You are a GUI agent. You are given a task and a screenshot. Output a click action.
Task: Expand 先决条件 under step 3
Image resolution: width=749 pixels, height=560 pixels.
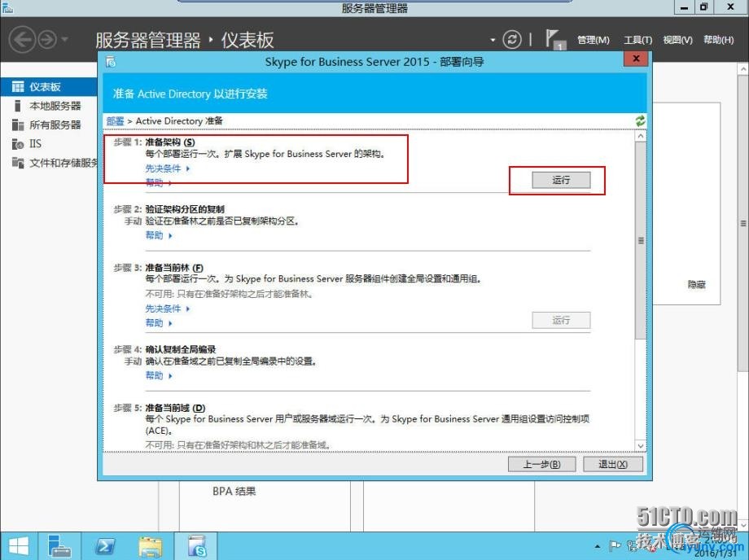coord(167,308)
